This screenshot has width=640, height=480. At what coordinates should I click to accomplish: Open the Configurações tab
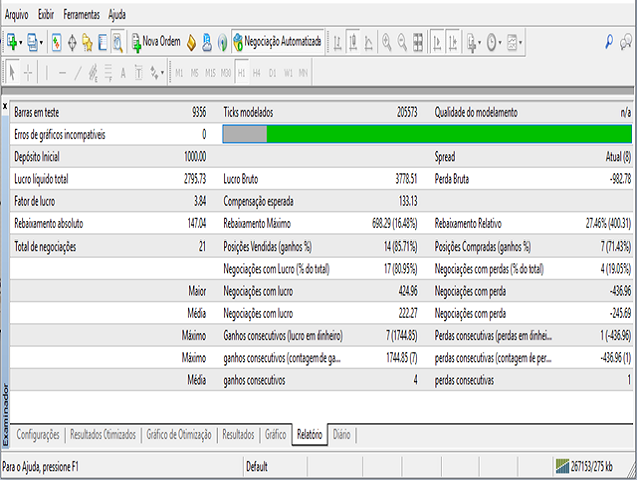[40, 435]
